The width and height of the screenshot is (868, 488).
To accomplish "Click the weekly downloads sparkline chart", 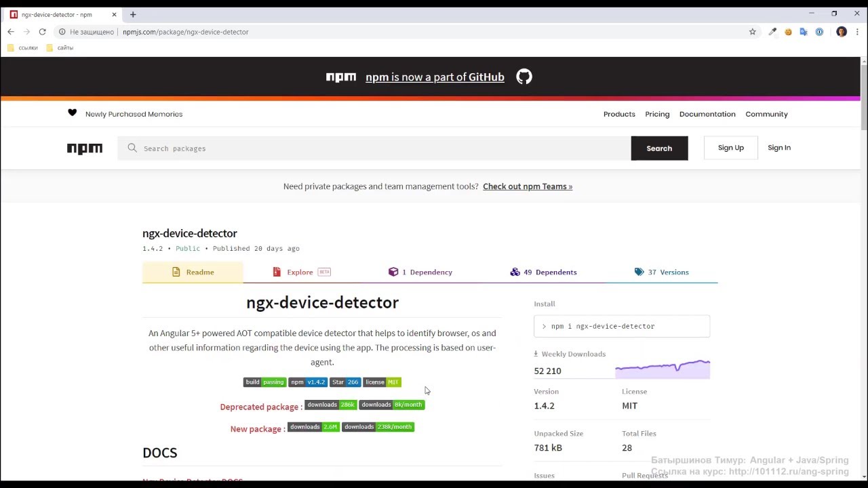I will tap(663, 369).
